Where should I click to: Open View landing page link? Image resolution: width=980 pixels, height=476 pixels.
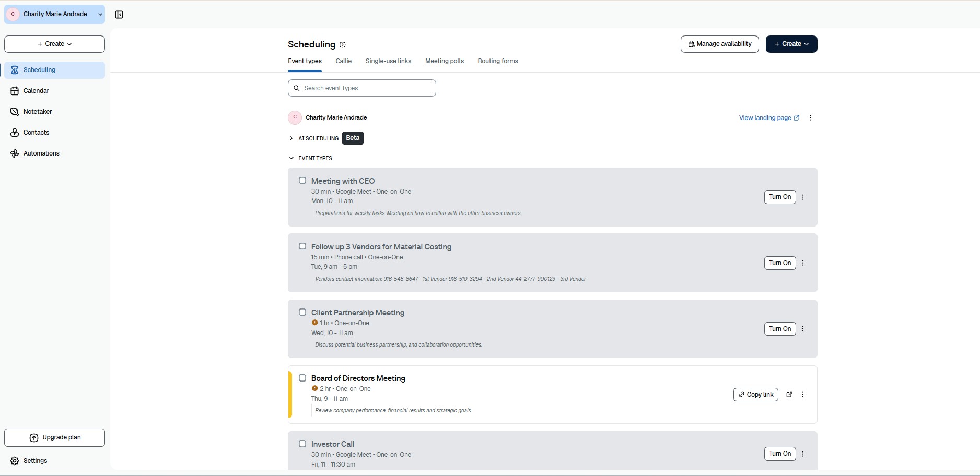[x=769, y=118]
